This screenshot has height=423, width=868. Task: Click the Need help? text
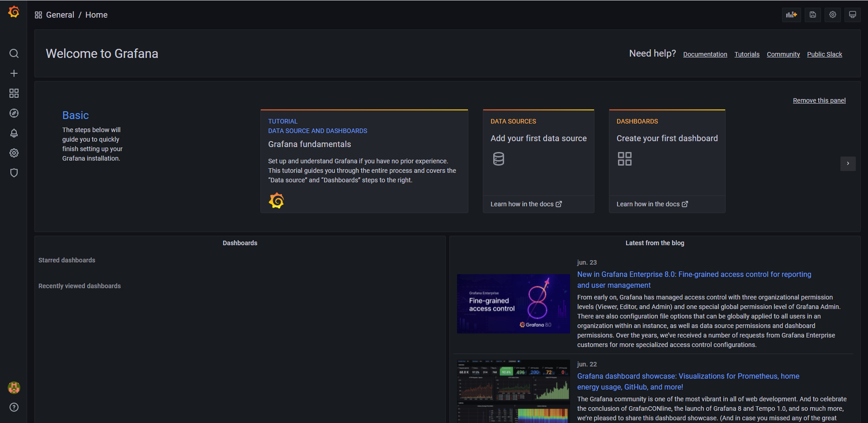pos(652,53)
